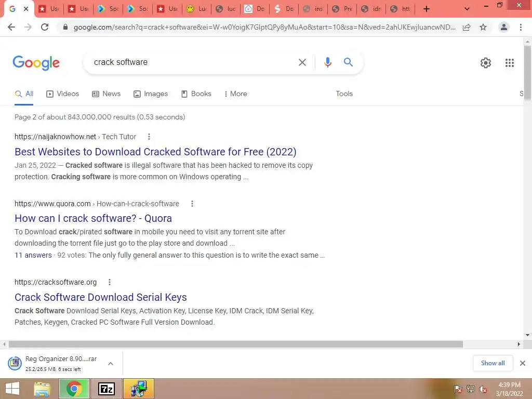This screenshot has width=532, height=399.
Task: Open network status tray icon
Action: point(471,389)
